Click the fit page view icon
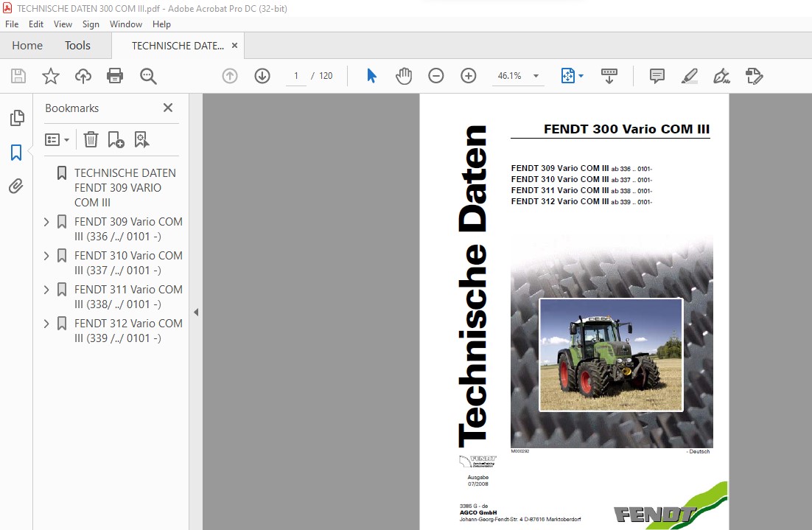 (x=567, y=76)
